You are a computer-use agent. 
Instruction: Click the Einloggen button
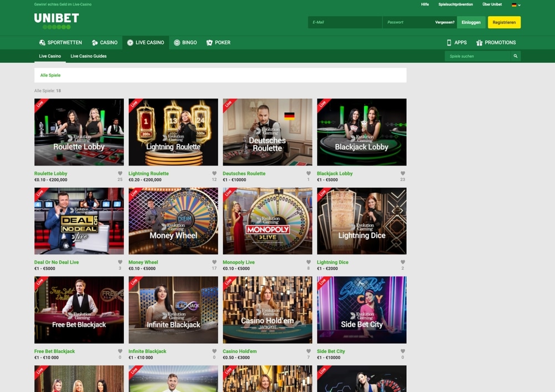click(x=471, y=22)
